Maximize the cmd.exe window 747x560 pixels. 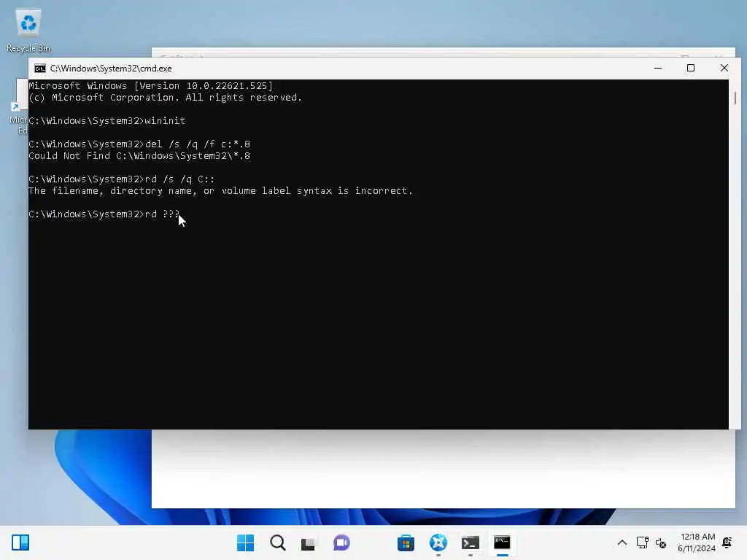pos(691,68)
